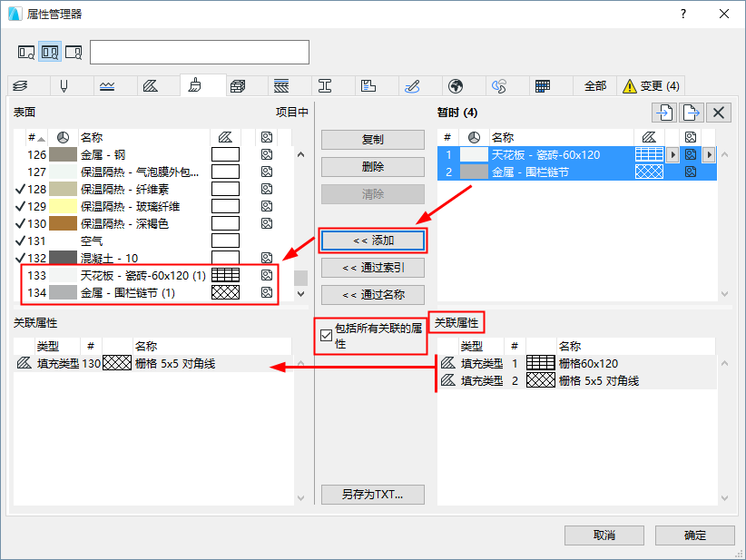Click the 保温隔热 - 深褐色 brown swatch

click(x=63, y=223)
